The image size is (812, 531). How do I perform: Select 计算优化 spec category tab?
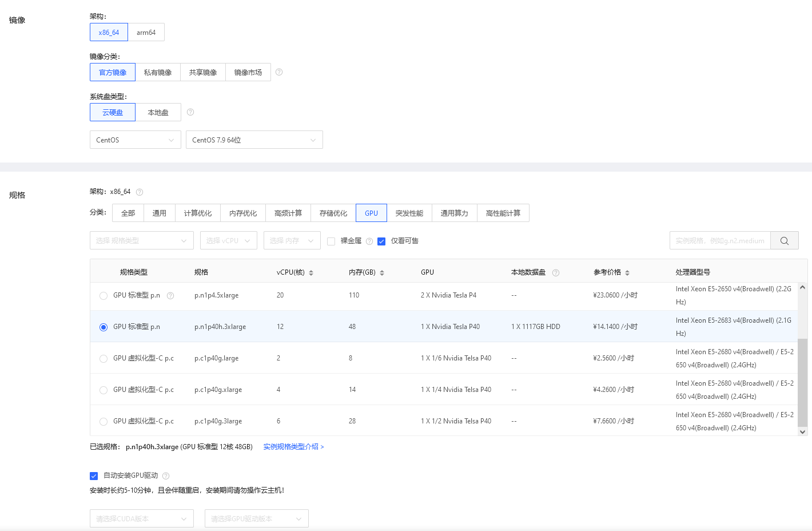click(x=198, y=213)
